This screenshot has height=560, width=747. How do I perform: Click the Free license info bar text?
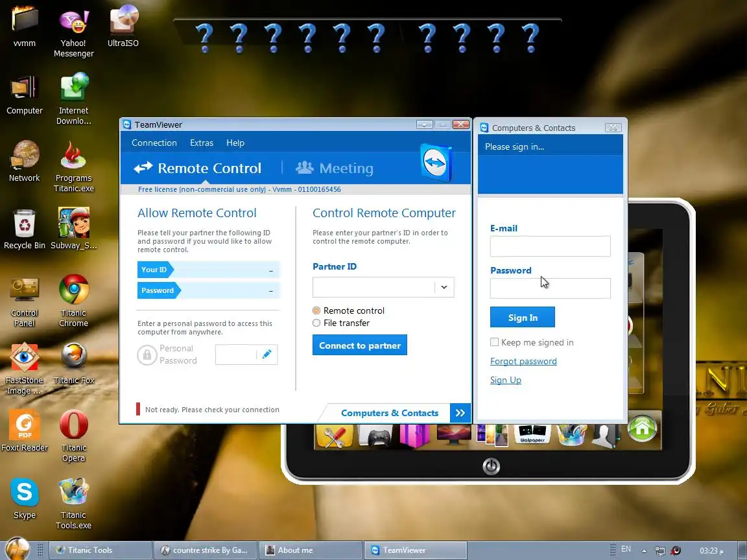pos(239,189)
